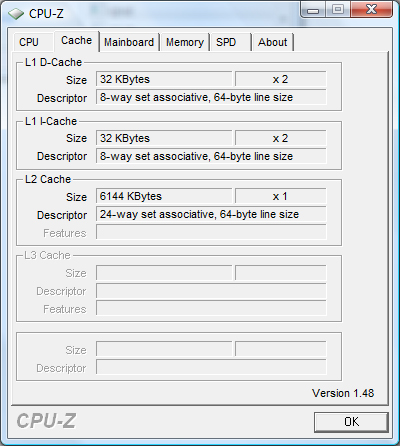Click the L1 I-Cache x 2 count field

[x=281, y=138]
